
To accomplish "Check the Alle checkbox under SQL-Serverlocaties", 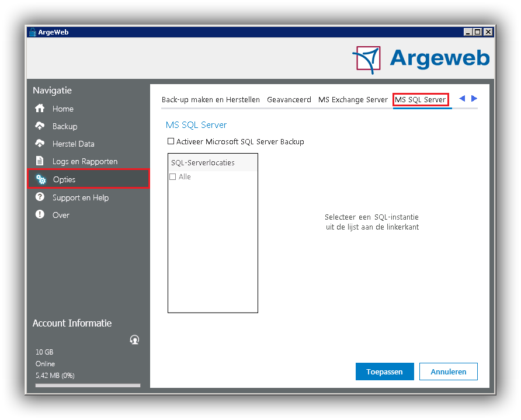I will click(x=173, y=177).
